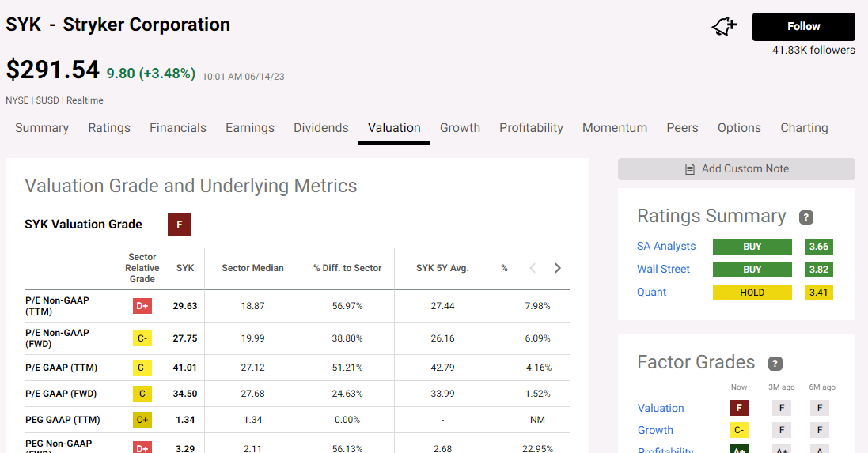
Task: Click the 29.63 SYK P/E value
Action: tap(185, 306)
